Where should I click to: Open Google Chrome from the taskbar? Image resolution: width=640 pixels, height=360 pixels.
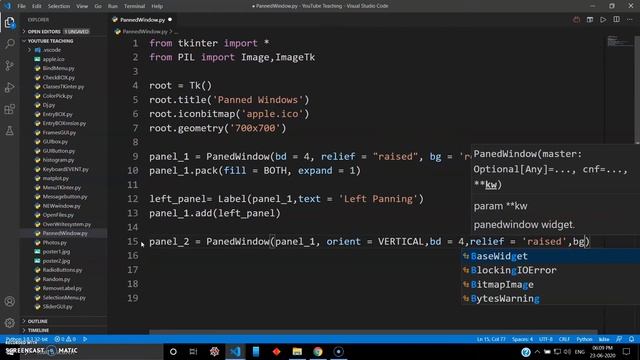click(x=318, y=351)
